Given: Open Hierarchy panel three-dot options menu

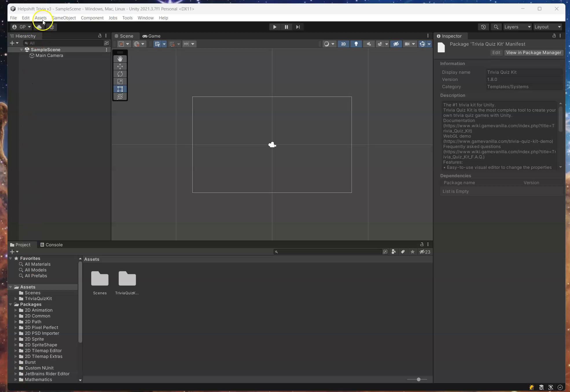Looking at the screenshot, I should [106, 36].
